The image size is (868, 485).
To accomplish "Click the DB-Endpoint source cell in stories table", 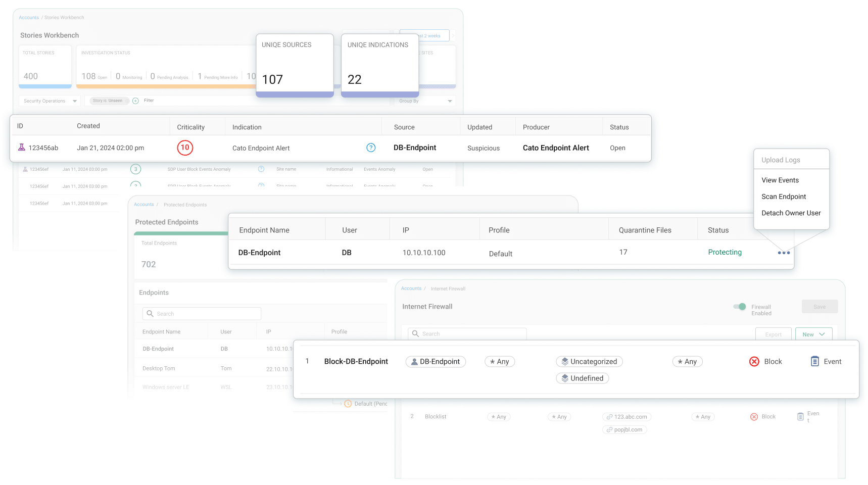I will tap(415, 148).
